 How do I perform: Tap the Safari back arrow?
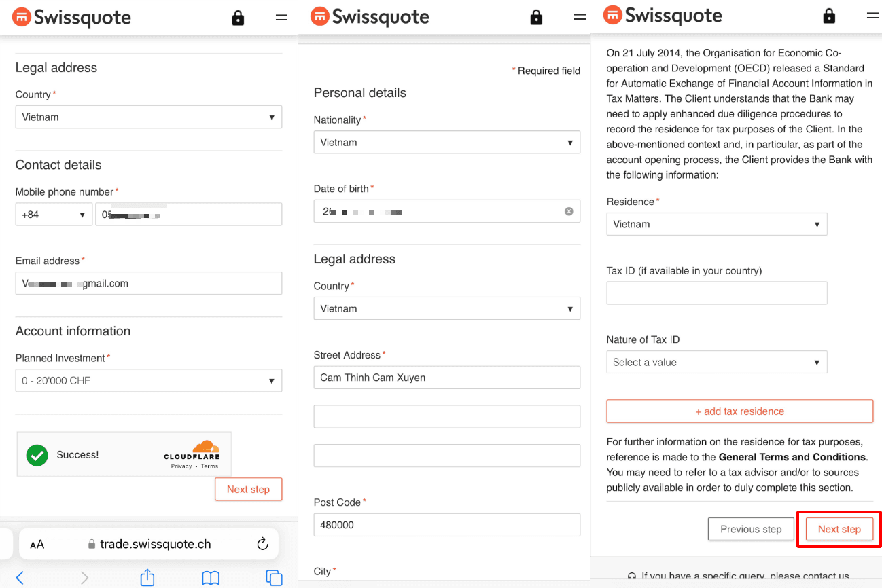tap(20, 577)
